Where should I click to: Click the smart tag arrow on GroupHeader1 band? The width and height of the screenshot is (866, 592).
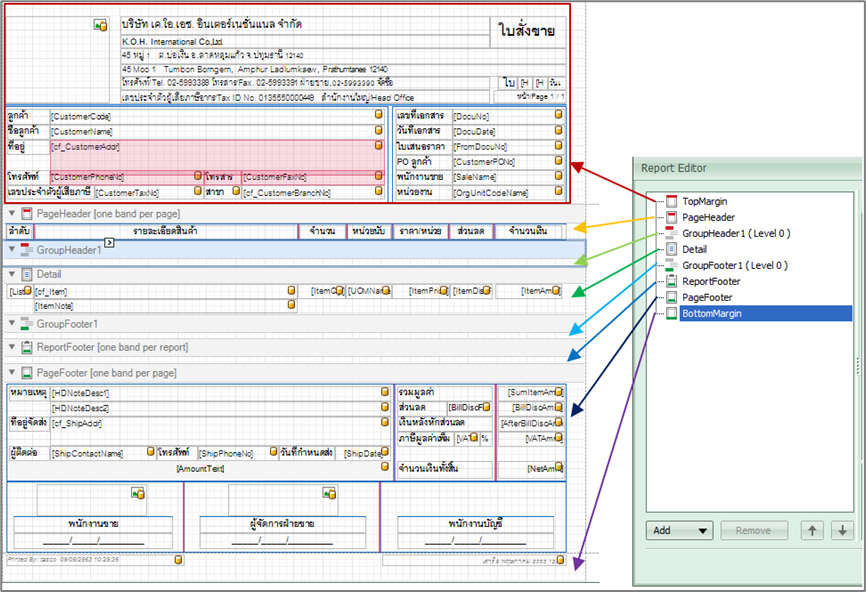click(109, 243)
